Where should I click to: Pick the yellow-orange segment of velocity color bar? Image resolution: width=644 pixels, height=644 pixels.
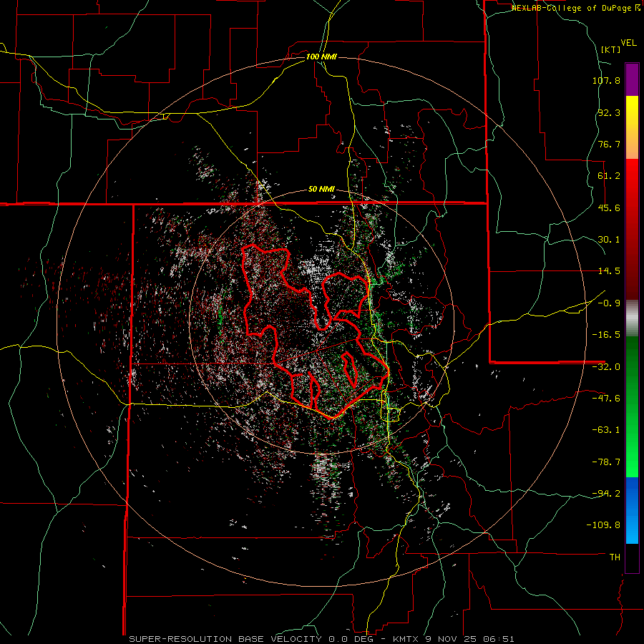(x=632, y=127)
